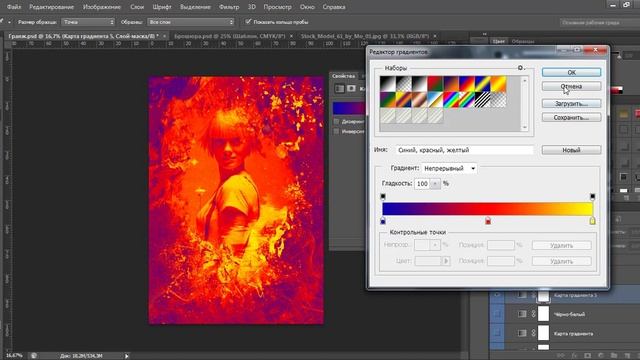Click the new adjustment layer icon

coord(600,356)
